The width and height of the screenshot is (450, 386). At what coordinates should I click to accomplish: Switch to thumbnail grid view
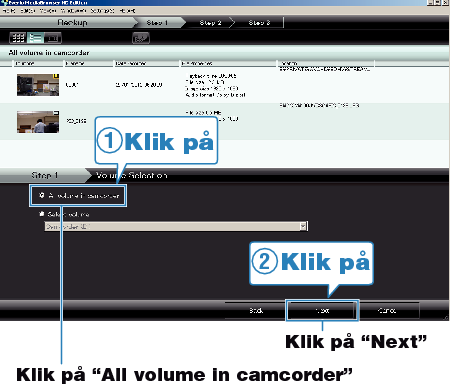pyautogui.click(x=18, y=38)
